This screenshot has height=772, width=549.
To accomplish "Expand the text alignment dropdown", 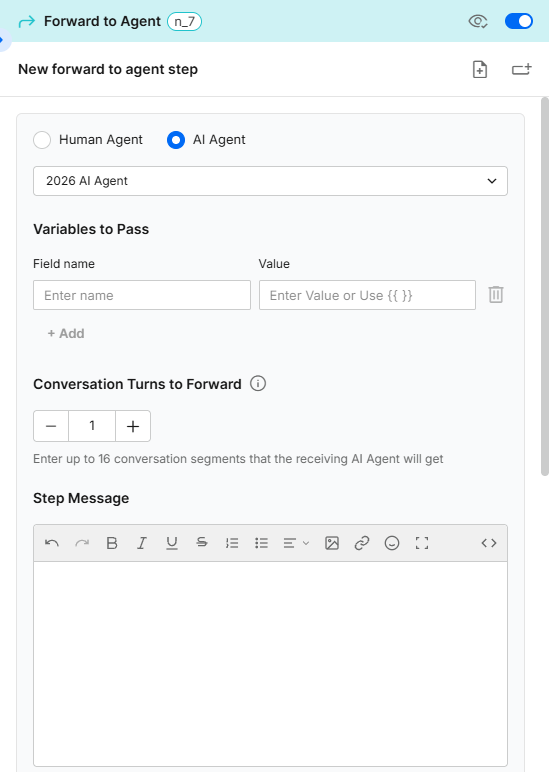I will tap(296, 543).
